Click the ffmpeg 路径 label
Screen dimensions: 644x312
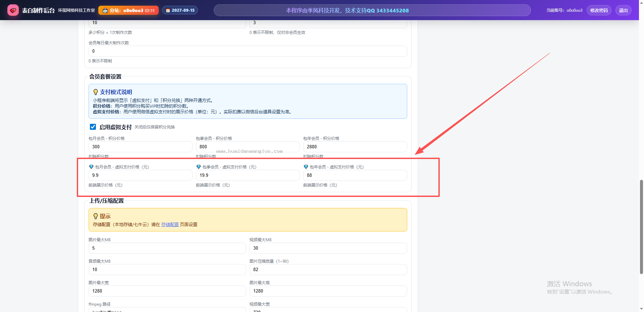tap(100, 304)
